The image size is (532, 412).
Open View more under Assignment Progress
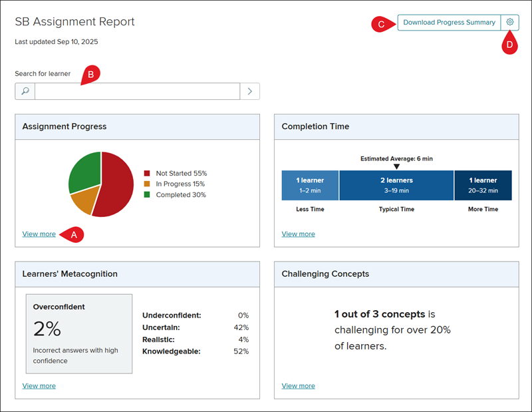pos(39,234)
